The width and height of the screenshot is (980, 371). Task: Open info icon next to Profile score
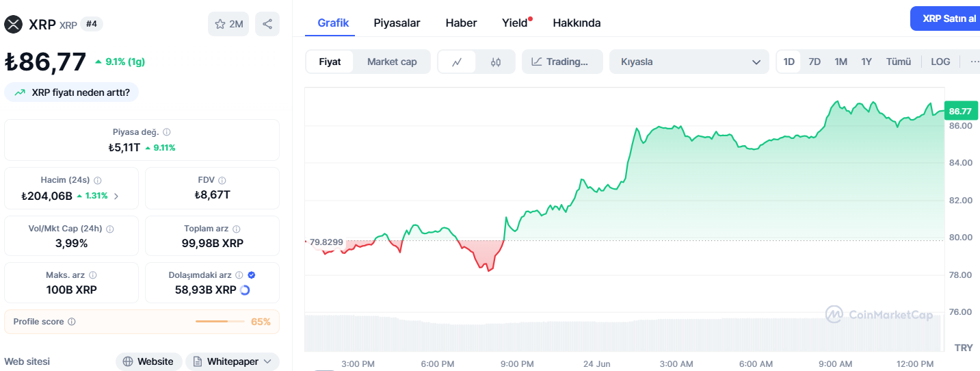click(72, 322)
